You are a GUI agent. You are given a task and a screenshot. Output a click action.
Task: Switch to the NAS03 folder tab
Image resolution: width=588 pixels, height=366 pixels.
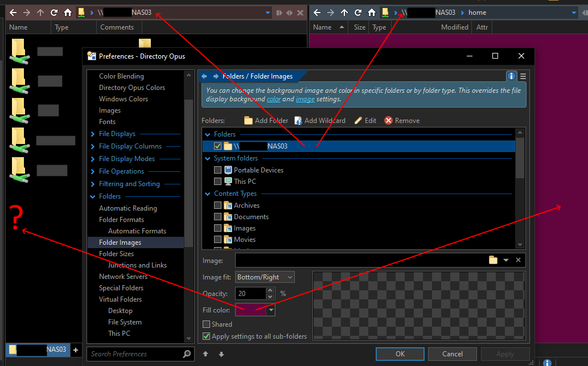38,349
